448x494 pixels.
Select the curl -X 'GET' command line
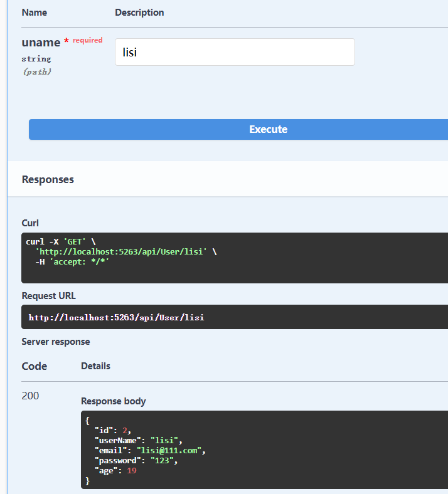click(60, 241)
